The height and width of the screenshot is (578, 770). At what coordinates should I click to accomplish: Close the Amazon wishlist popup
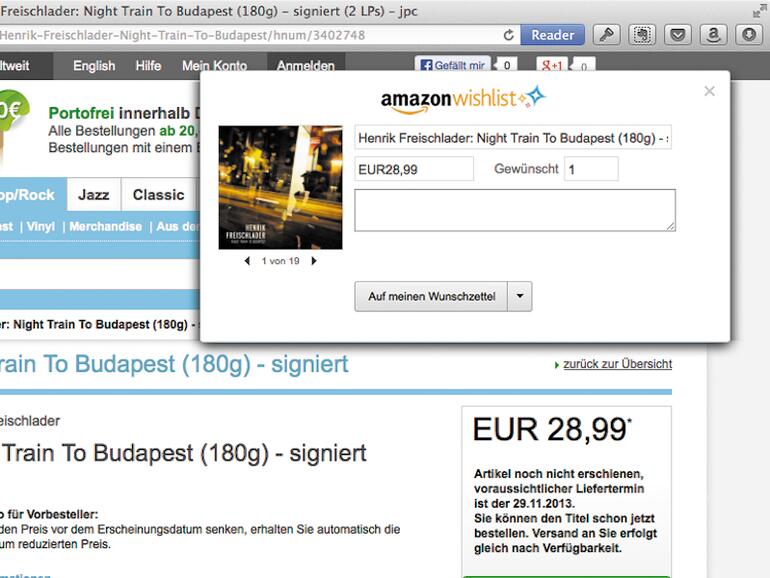(x=709, y=91)
